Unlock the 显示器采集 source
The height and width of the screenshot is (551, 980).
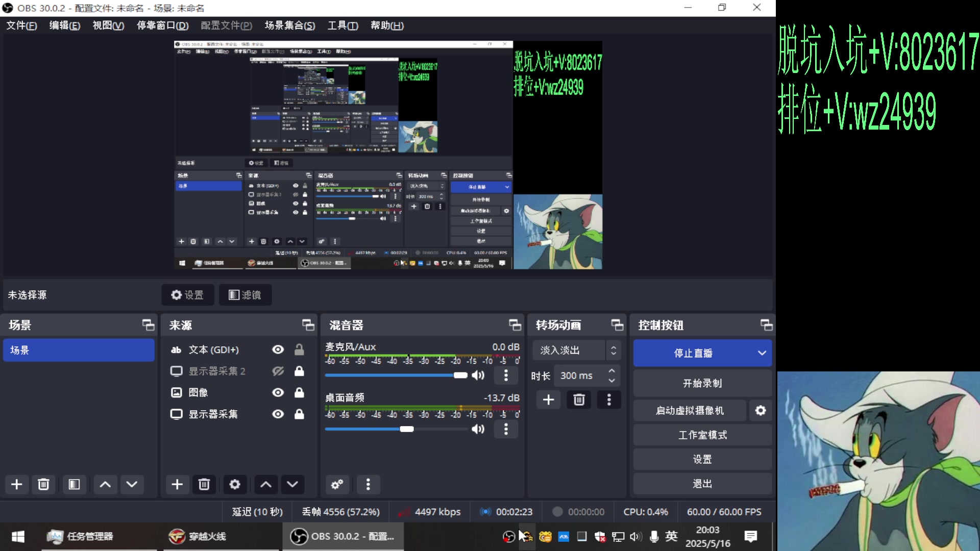coord(299,414)
